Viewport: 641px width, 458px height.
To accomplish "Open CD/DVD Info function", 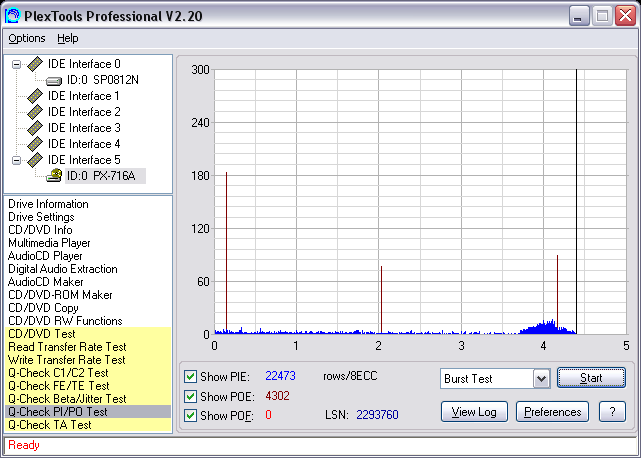I will (40, 230).
